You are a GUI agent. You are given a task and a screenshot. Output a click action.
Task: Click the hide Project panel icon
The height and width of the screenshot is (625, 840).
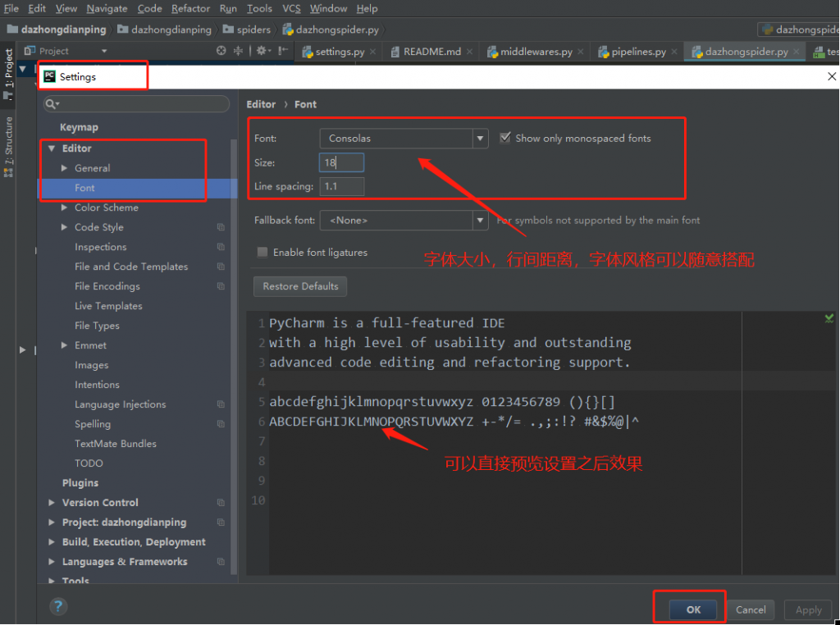point(282,51)
